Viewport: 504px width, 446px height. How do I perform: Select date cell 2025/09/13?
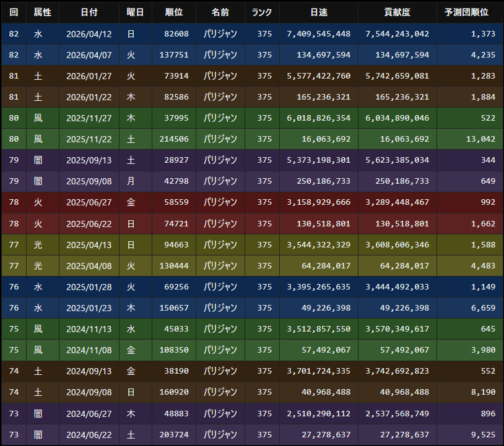(x=89, y=160)
